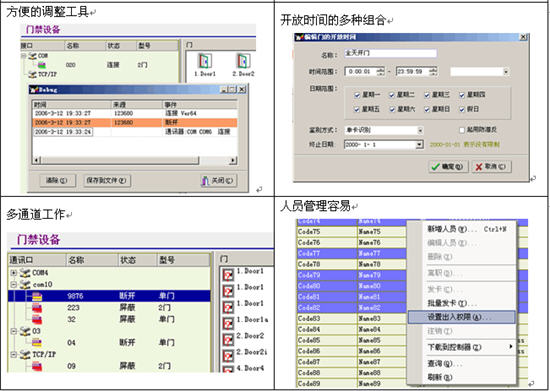Screen dimensions: 550x391
Task: Enable the 起用防潜反 checkbox
Action: 462,130
